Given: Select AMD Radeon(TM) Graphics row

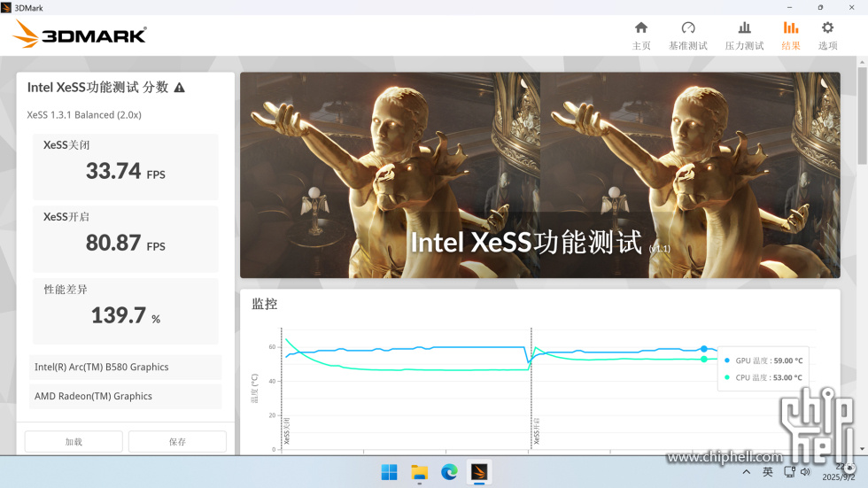Looking at the screenshot, I should coord(125,396).
